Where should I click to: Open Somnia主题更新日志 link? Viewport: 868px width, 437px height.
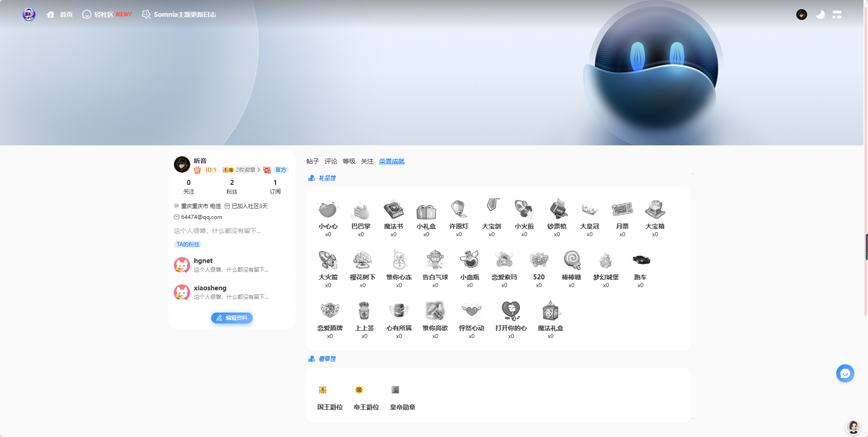(x=179, y=15)
